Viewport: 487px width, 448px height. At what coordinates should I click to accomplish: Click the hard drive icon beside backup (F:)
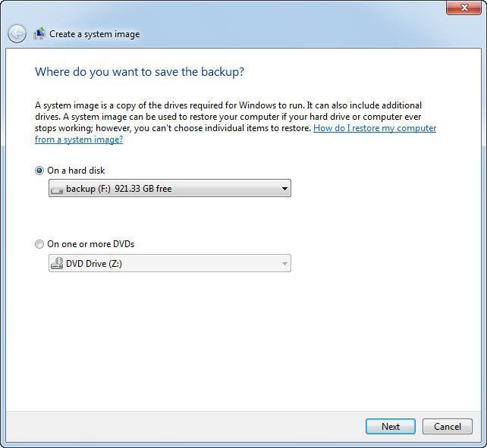pyautogui.click(x=57, y=189)
